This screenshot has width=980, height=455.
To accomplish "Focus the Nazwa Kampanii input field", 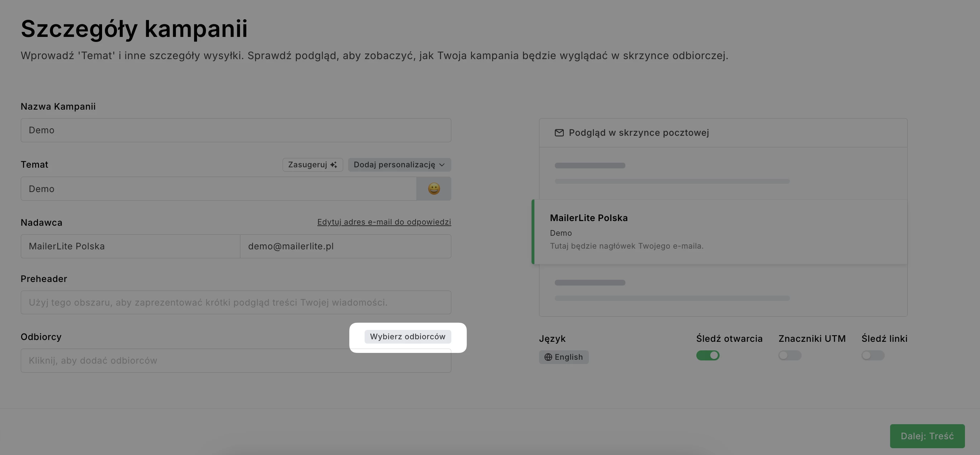I will (235, 130).
